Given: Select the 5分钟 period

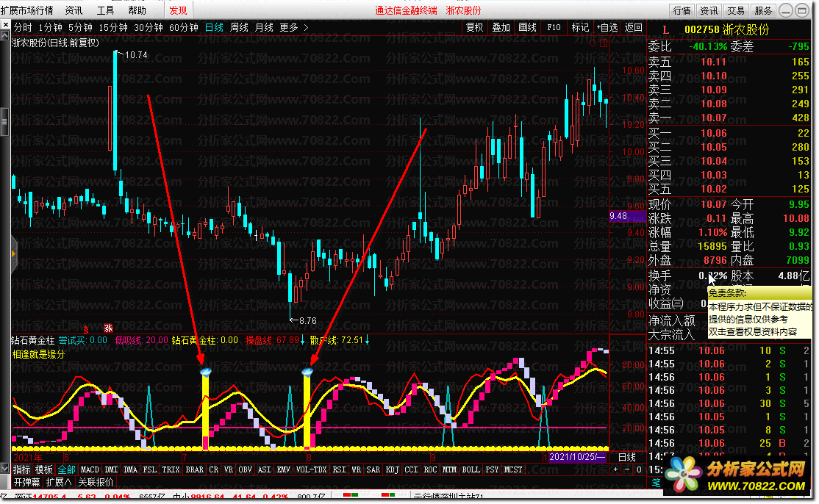Looking at the screenshot, I should (x=80, y=28).
